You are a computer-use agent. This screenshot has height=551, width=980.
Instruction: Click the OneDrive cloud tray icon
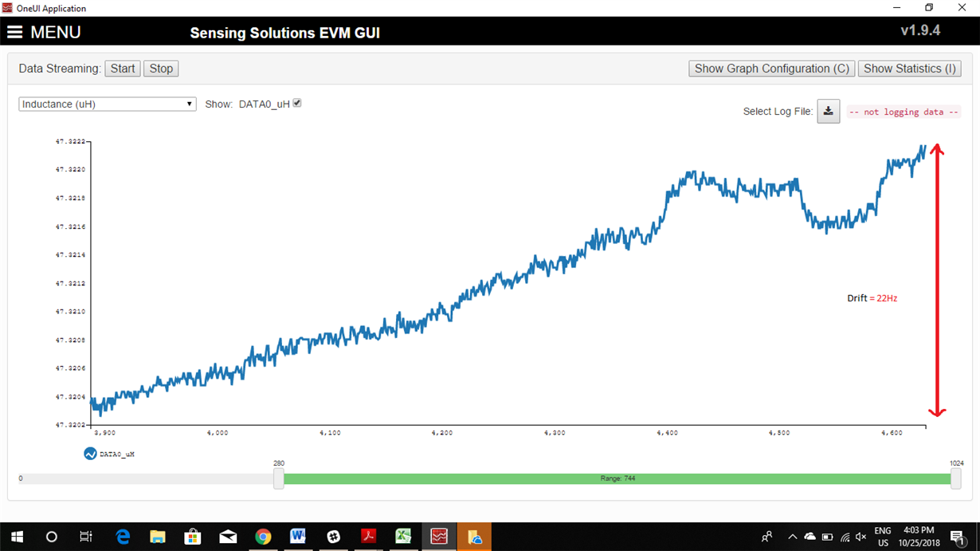coord(809,537)
